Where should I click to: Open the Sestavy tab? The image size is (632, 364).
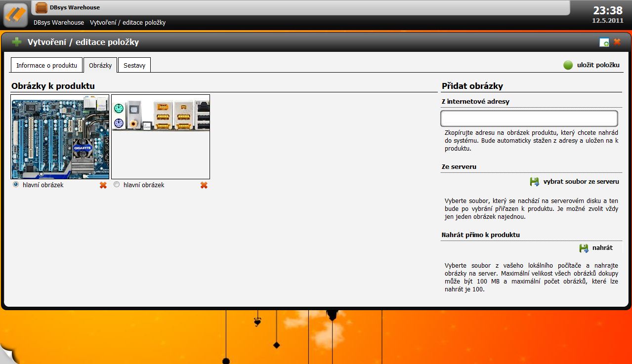(134, 65)
